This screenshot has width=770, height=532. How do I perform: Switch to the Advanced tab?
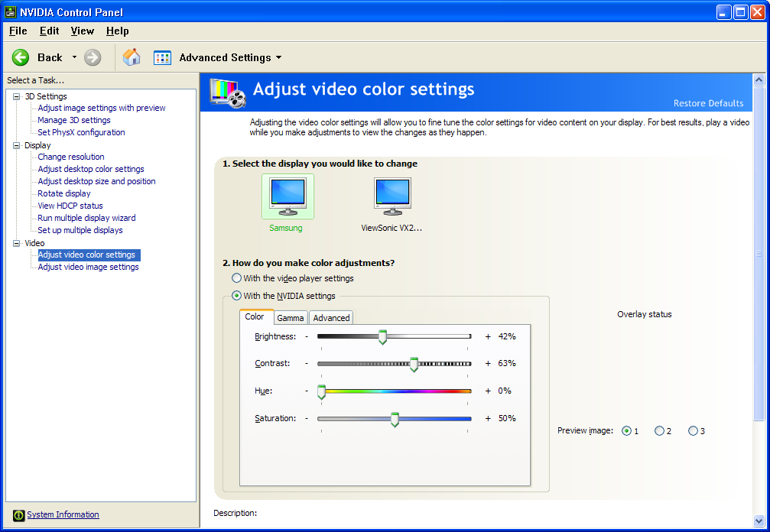tap(331, 318)
